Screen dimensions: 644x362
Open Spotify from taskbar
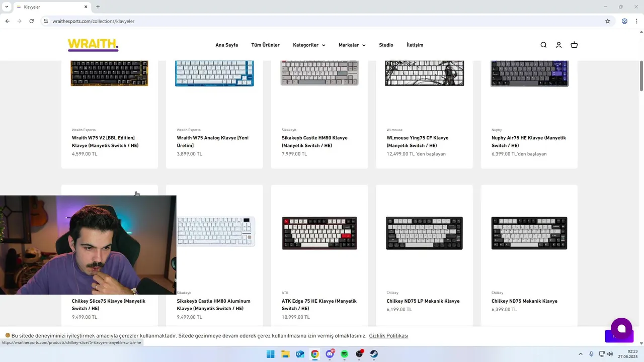(x=345, y=354)
